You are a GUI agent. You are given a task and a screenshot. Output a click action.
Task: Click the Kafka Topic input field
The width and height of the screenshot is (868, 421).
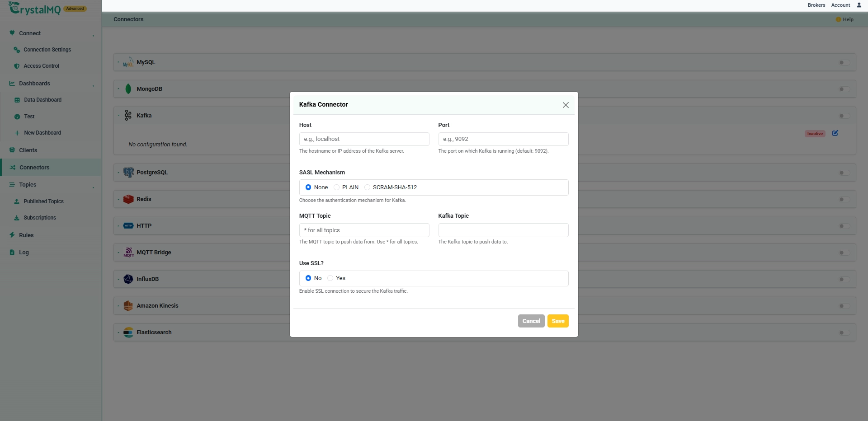[x=503, y=230]
